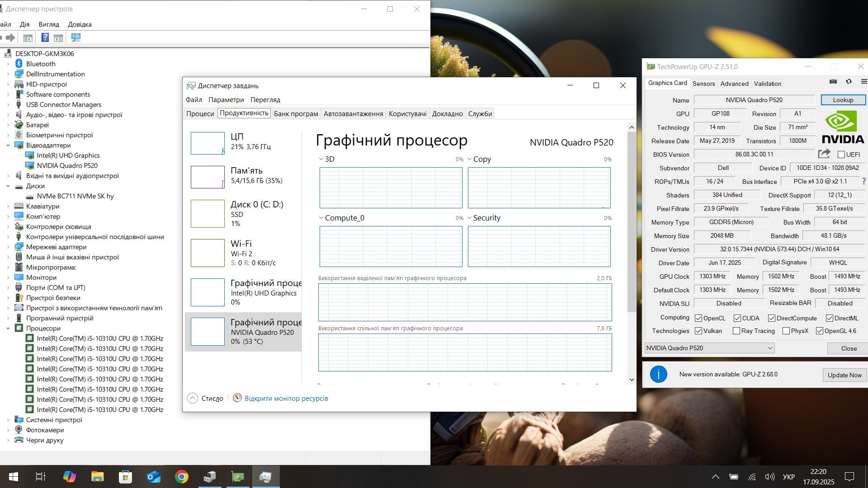
Task: Toggle the UEFI checkbox
Action: [x=841, y=155]
